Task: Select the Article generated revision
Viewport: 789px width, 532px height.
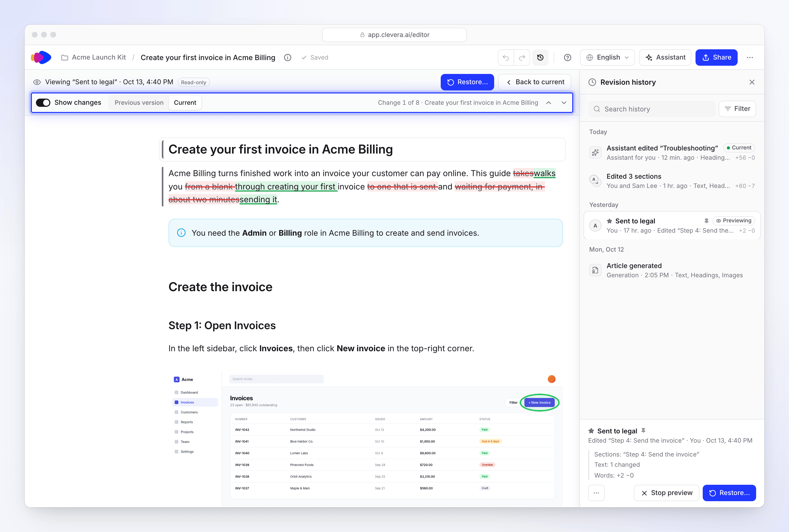Action: pyautogui.click(x=672, y=270)
